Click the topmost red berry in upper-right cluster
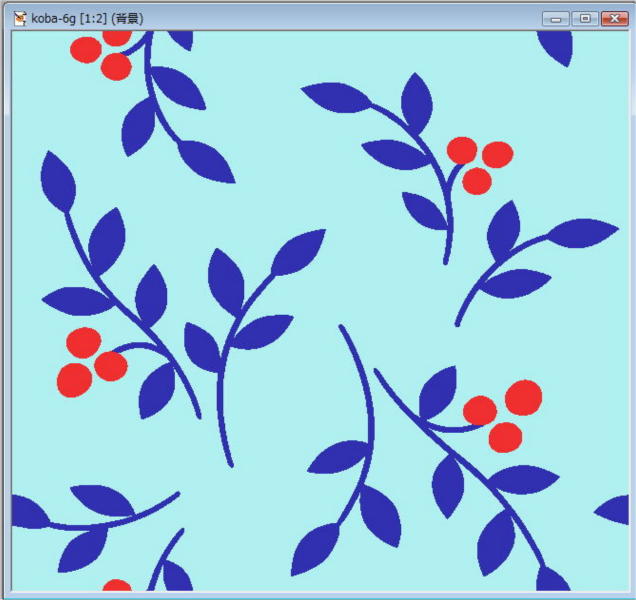The image size is (636, 600). [461, 150]
